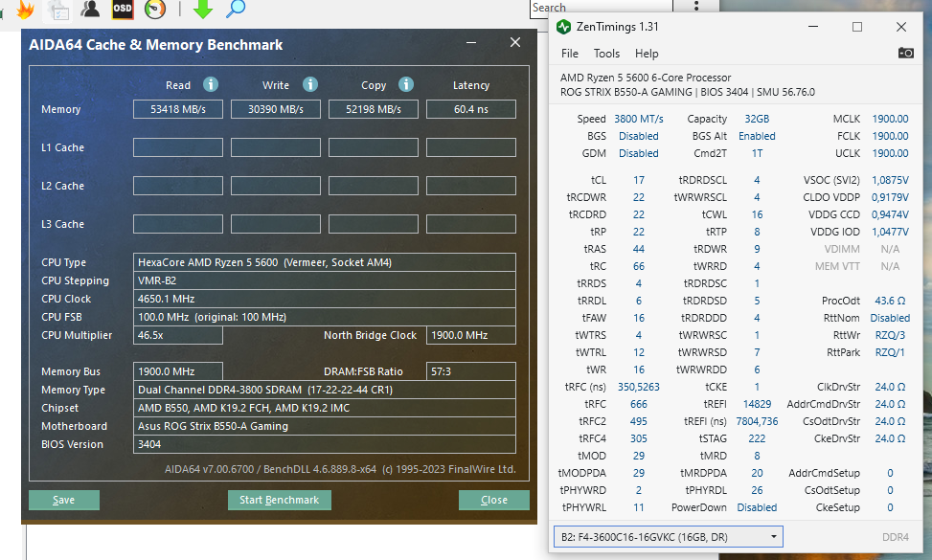Close the AIDA64 benchmark window with X
The image size is (932, 560).
point(515,42)
